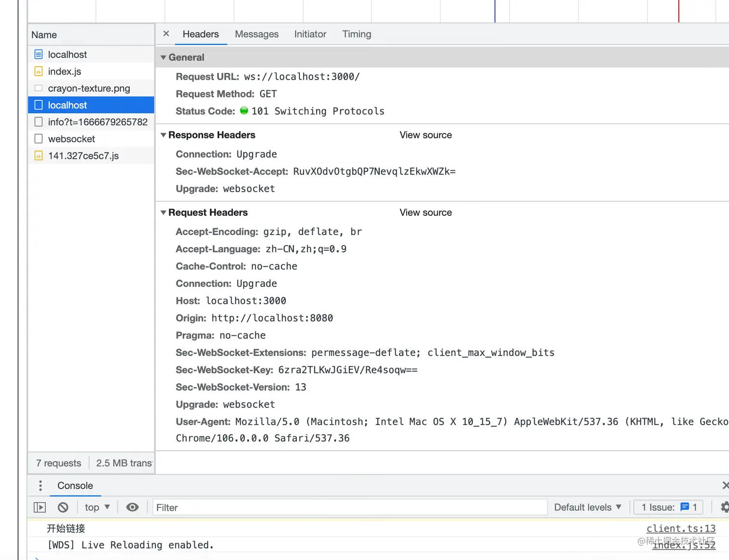Select the Console drawer tab
Image resolution: width=729 pixels, height=560 pixels.
tap(75, 486)
